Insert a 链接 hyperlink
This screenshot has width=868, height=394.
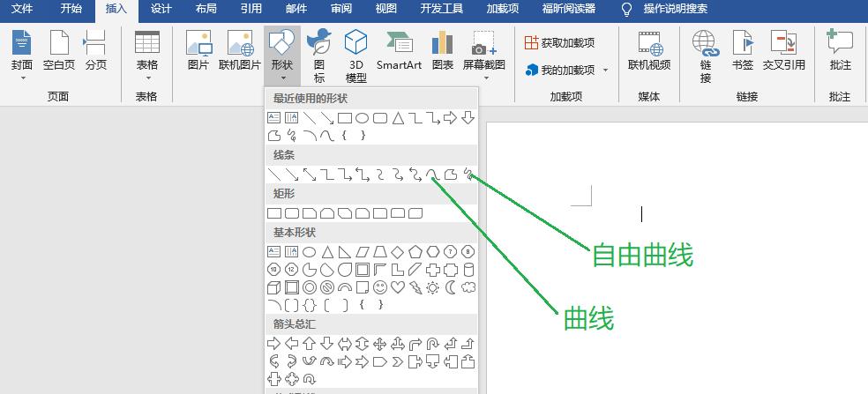coord(706,56)
